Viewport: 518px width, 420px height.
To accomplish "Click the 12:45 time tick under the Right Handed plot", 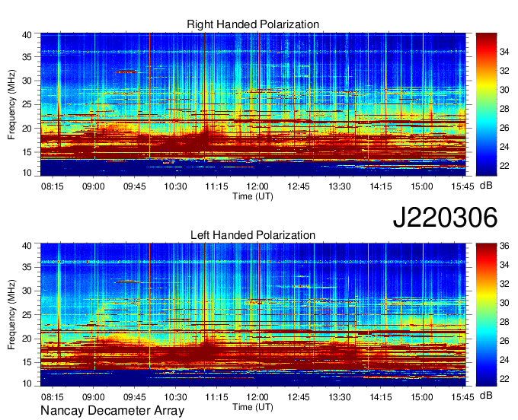I will click(299, 186).
